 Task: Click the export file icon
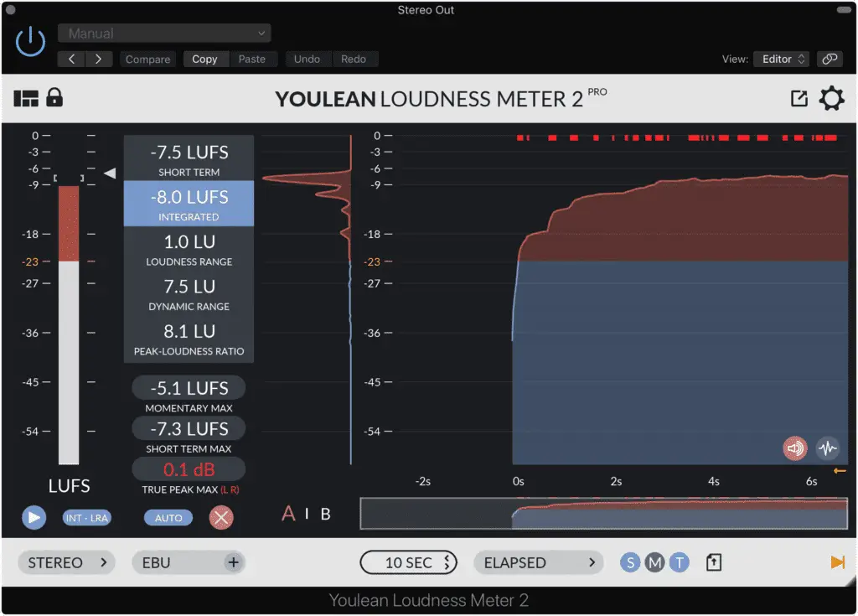click(714, 562)
